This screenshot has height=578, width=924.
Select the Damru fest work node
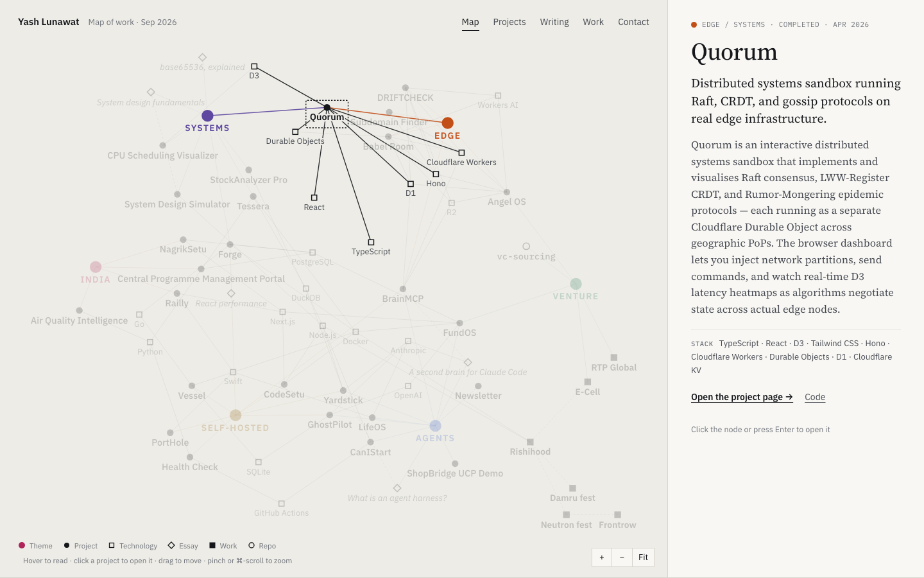point(573,488)
